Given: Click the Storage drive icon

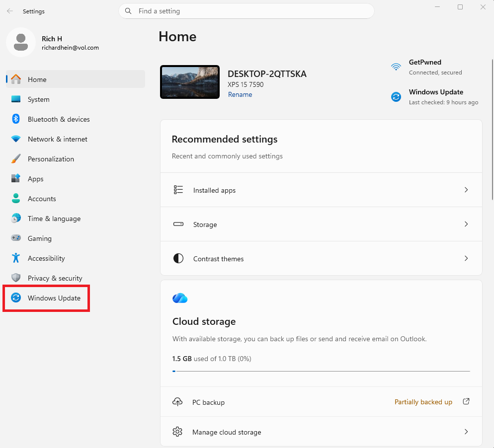Looking at the screenshot, I should tap(178, 224).
